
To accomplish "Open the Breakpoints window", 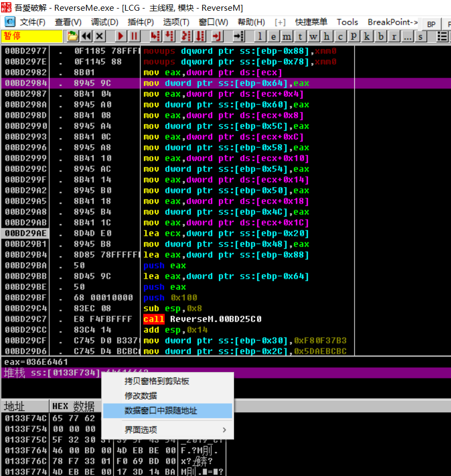I will pyautogui.click(x=380, y=36).
